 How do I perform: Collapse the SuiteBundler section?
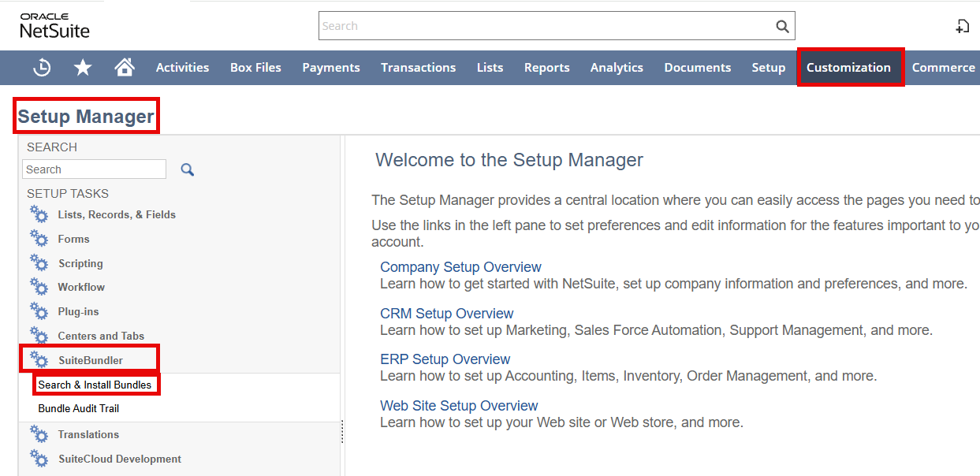(x=91, y=360)
